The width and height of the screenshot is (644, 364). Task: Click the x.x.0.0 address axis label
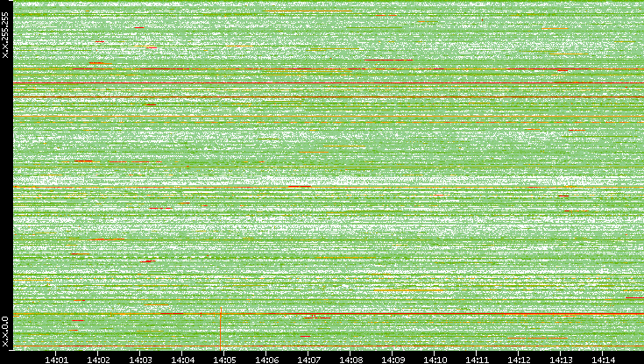(5, 332)
